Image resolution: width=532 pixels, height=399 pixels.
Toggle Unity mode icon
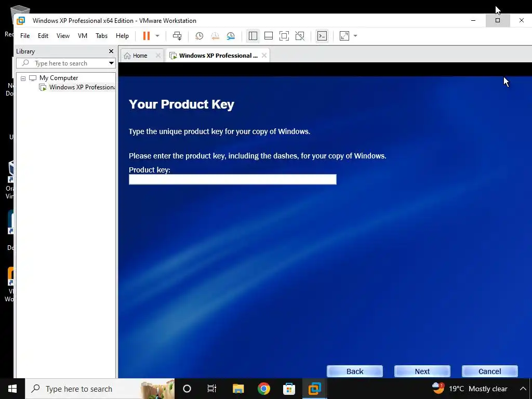click(x=300, y=36)
